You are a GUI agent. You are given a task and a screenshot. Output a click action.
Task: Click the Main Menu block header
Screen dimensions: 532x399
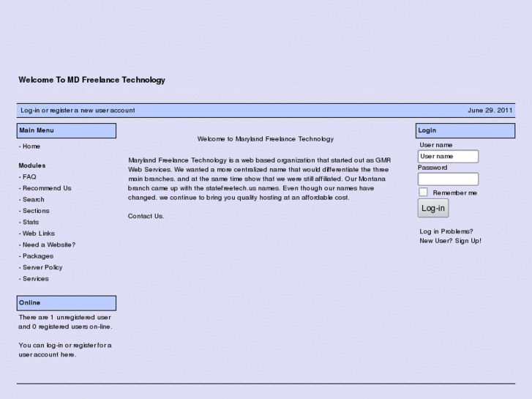tap(67, 131)
